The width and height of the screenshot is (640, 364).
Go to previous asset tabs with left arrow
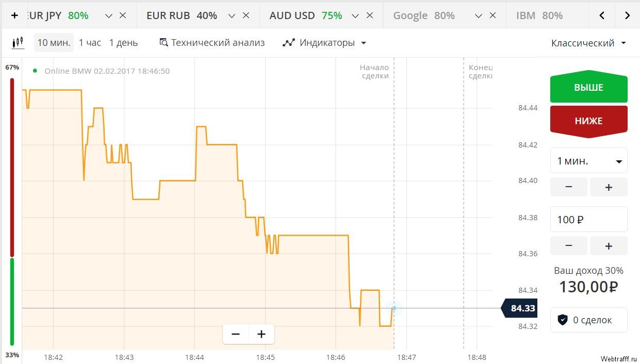pos(602,15)
